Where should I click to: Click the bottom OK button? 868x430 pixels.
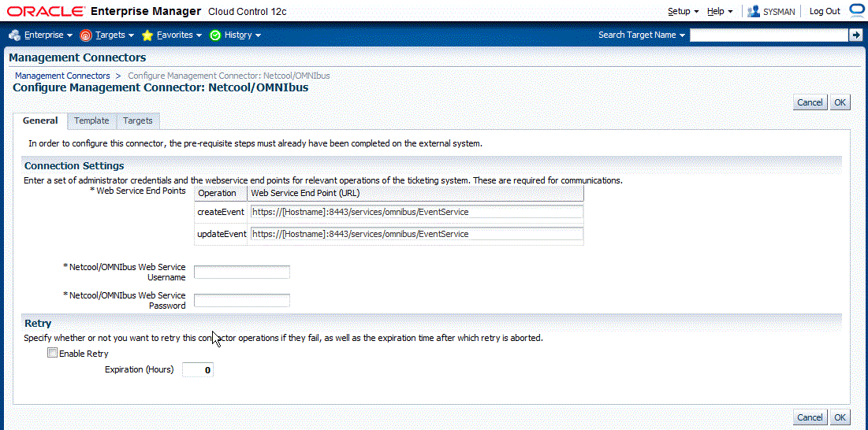(x=840, y=417)
